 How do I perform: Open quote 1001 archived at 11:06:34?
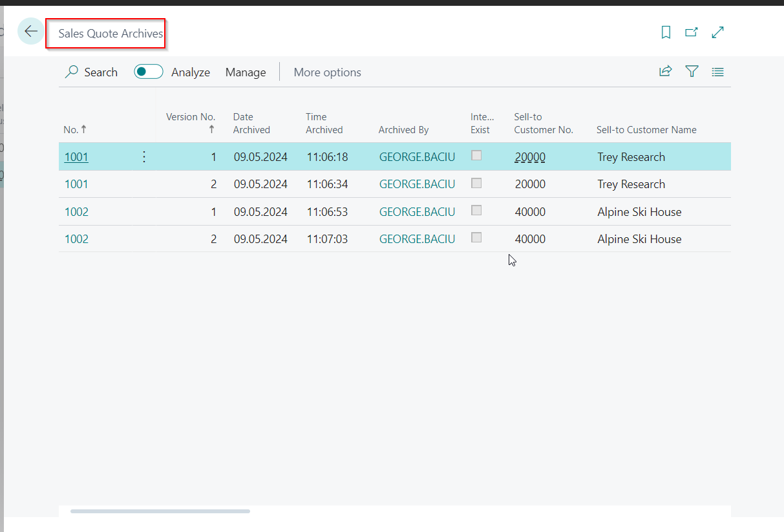(76, 184)
